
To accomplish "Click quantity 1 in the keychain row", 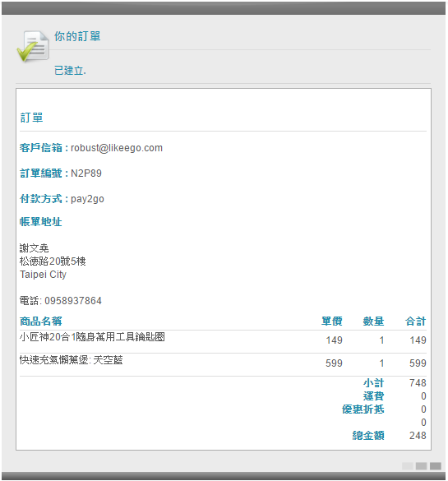I will (x=381, y=340).
